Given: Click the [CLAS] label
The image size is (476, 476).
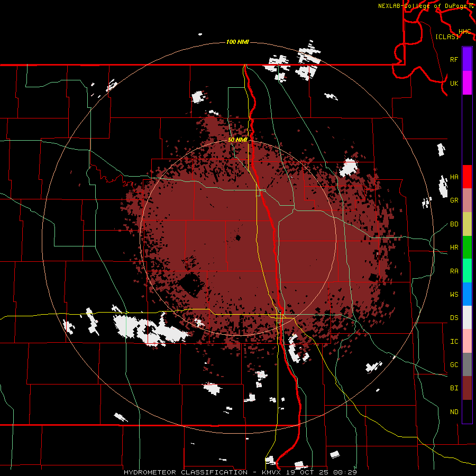Looking at the screenshot, I should pos(447,37).
